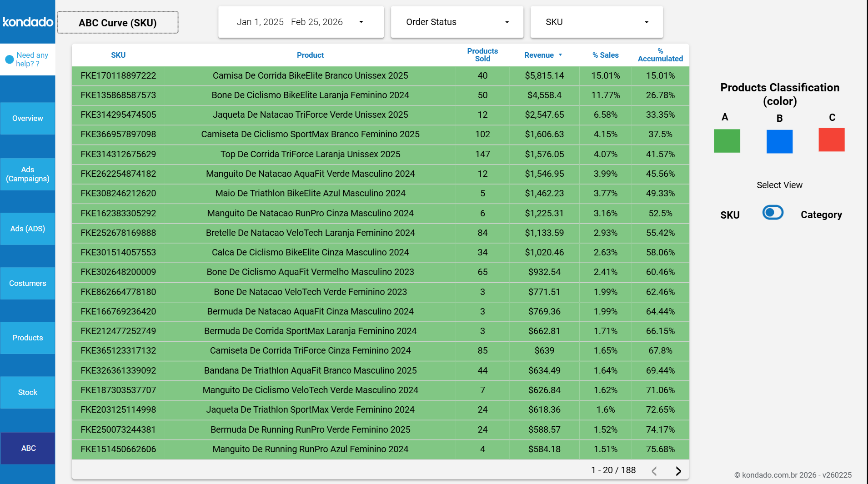Switch to the Costumers page
Image resolution: width=868 pixels, height=484 pixels.
[x=28, y=283]
